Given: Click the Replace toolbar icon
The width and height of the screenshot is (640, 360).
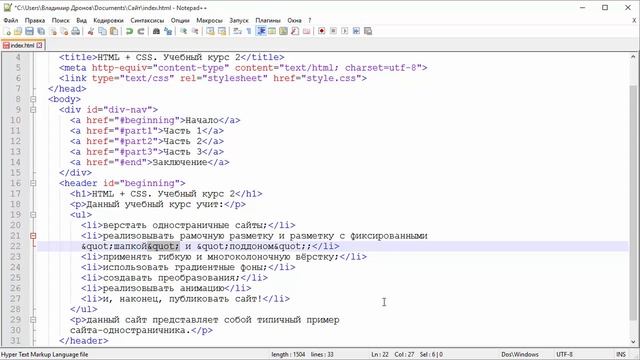Looking at the screenshot, I should (168, 31).
